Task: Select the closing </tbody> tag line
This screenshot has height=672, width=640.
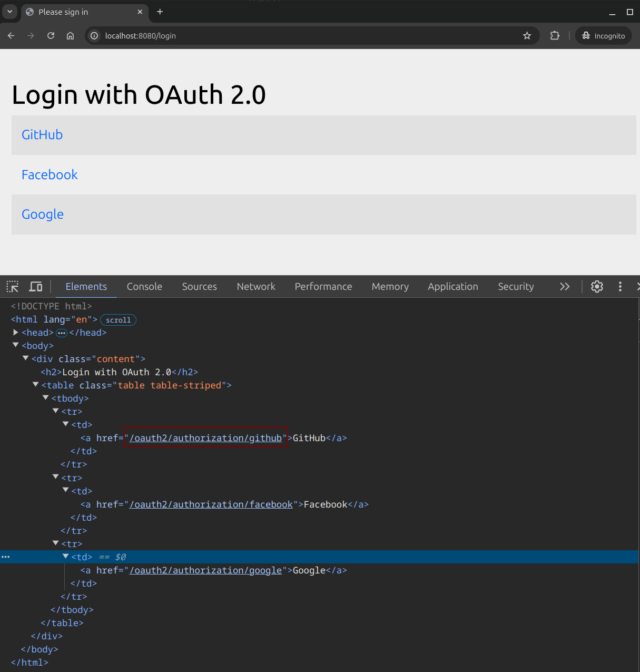Action: tap(72, 610)
